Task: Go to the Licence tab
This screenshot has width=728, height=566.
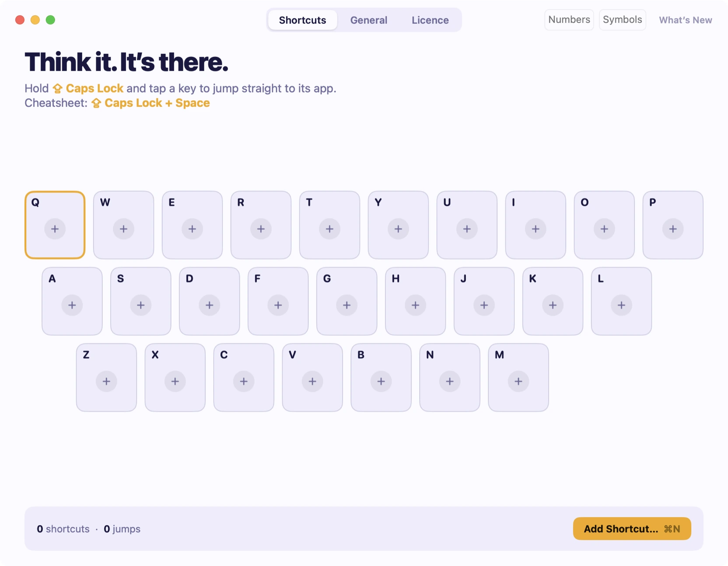Action: [430, 20]
